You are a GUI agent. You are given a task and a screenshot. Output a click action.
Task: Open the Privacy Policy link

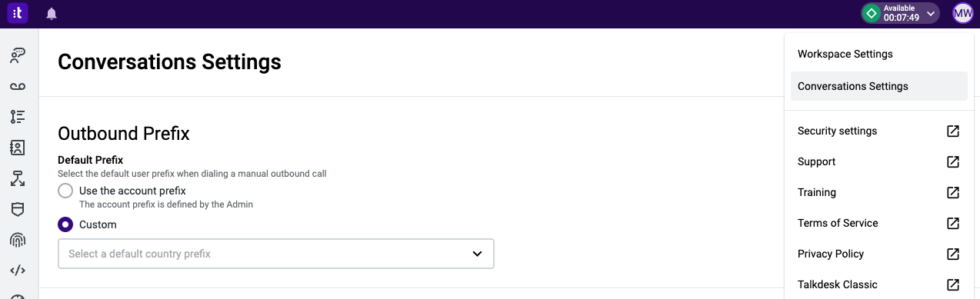[x=879, y=254]
